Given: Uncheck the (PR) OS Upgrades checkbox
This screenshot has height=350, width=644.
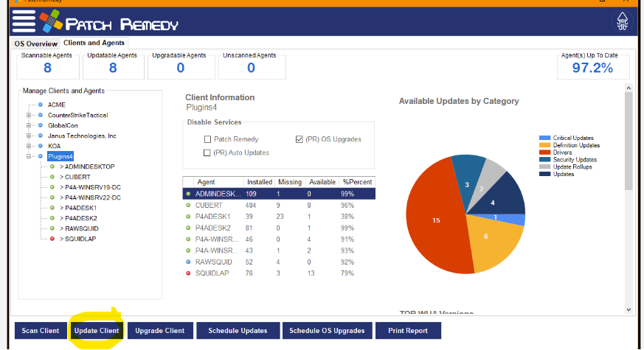Looking at the screenshot, I should click(x=299, y=139).
